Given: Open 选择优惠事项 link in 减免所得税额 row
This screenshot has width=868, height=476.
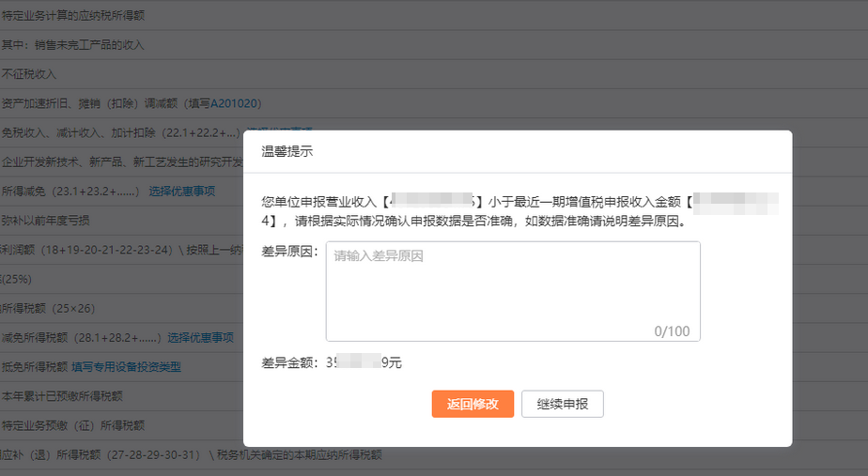Looking at the screenshot, I should pyautogui.click(x=200, y=338).
